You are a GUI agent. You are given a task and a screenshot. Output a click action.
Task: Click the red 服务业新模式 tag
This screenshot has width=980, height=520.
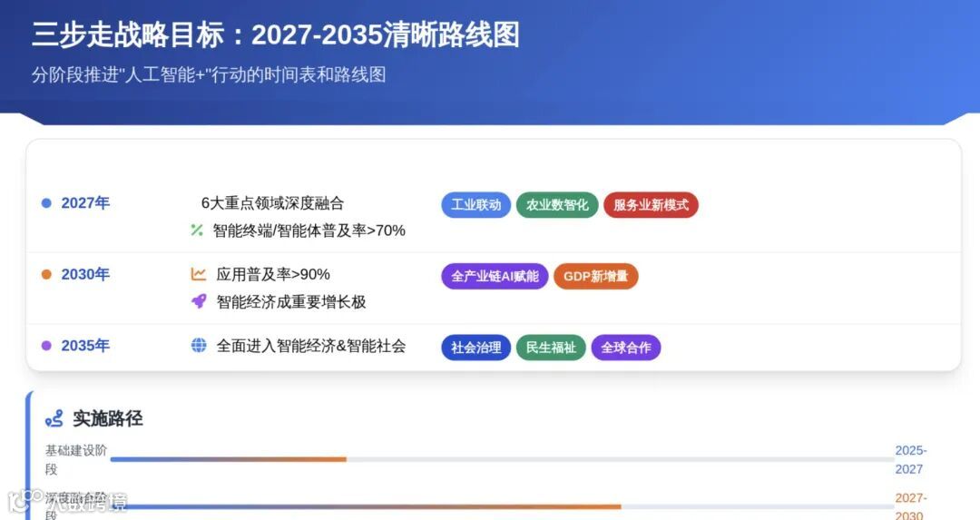651,205
